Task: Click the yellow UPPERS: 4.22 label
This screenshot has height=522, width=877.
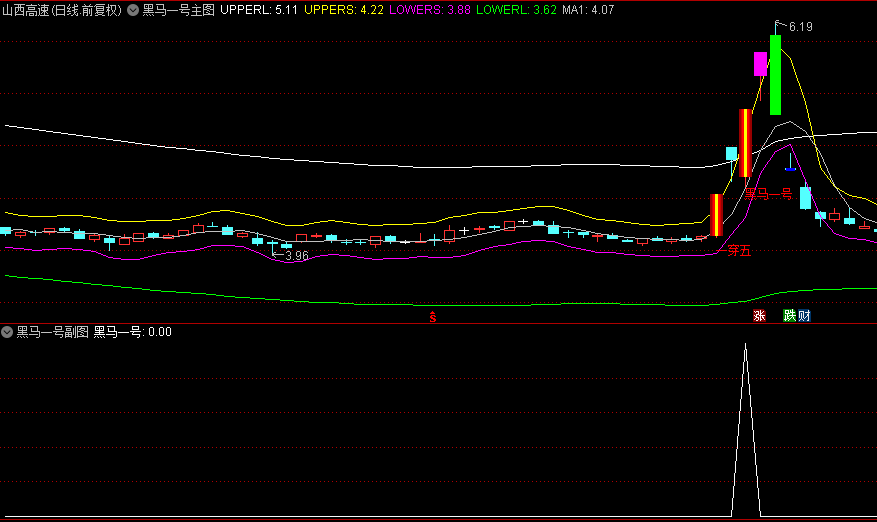Action: 344,10
